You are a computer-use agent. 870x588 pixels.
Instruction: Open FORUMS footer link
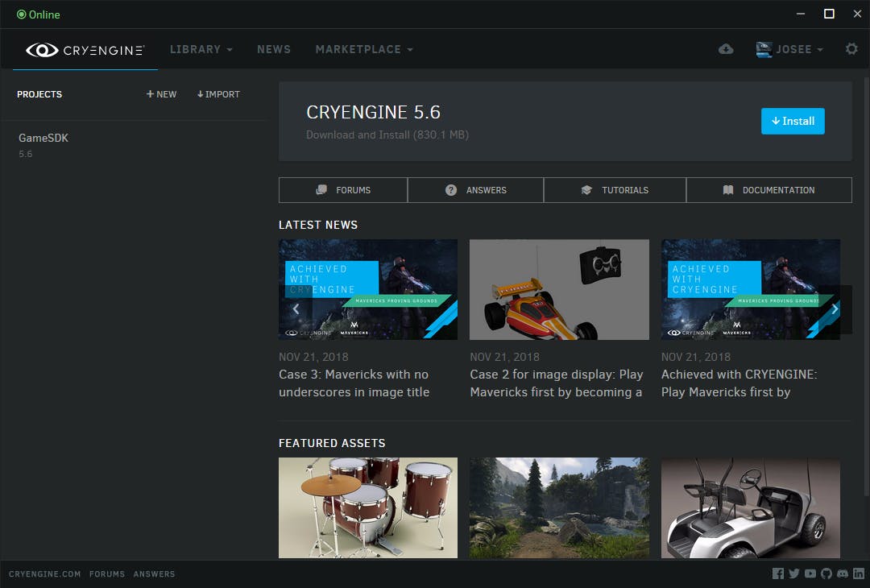point(107,574)
